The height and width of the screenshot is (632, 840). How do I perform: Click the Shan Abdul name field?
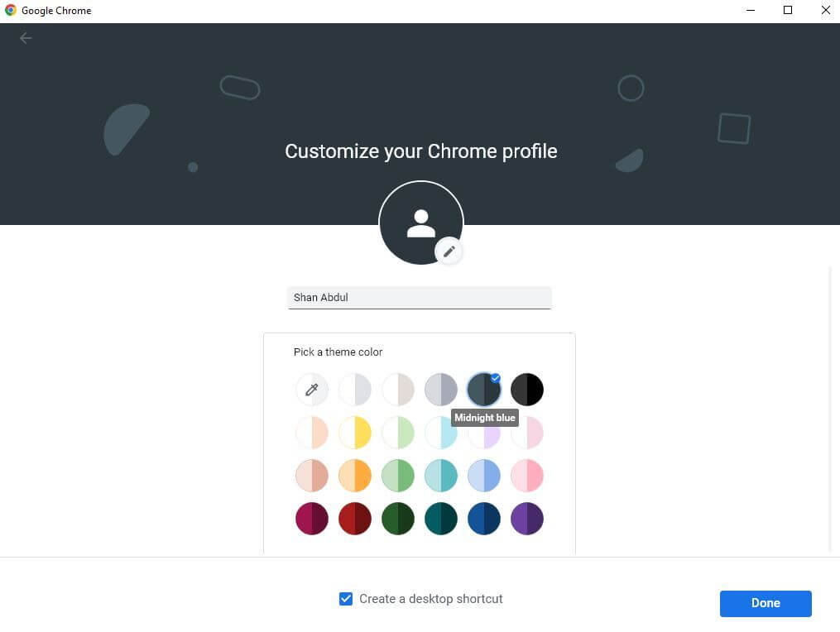pyautogui.click(x=419, y=297)
